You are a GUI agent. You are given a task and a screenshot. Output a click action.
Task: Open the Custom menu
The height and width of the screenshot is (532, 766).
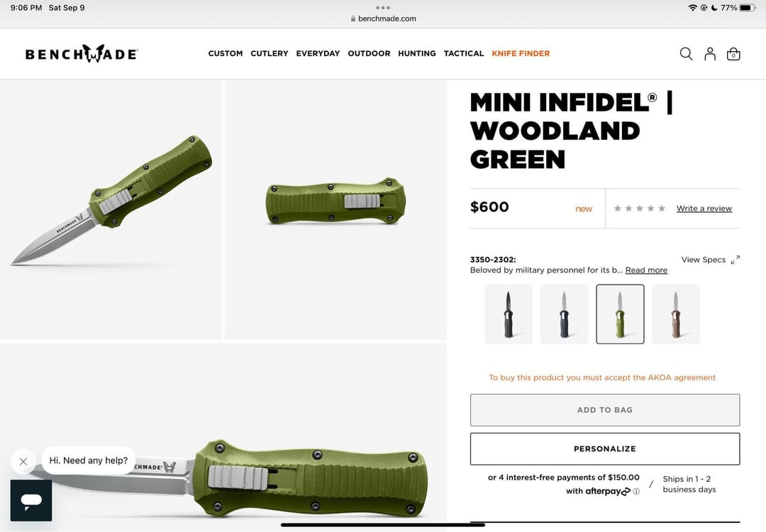pos(226,53)
